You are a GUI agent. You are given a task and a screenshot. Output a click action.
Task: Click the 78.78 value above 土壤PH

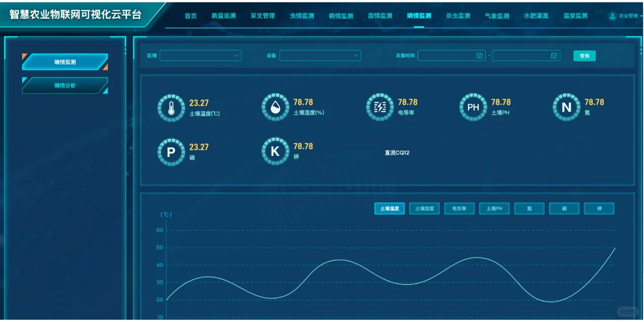501,102
